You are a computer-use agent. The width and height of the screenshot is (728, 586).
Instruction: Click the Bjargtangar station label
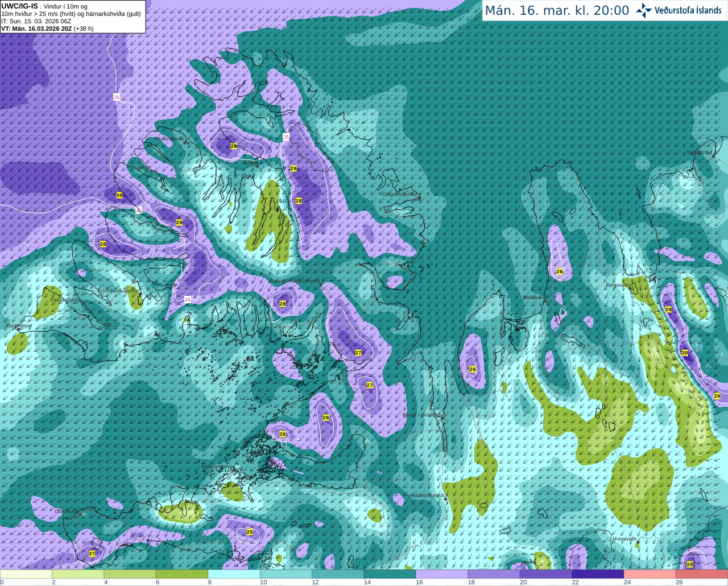coord(19,326)
